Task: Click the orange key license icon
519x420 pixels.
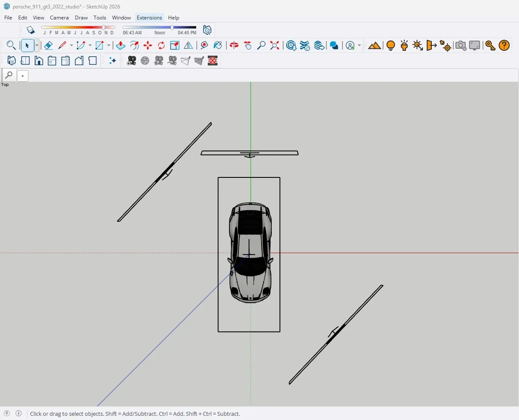Action: (490, 45)
